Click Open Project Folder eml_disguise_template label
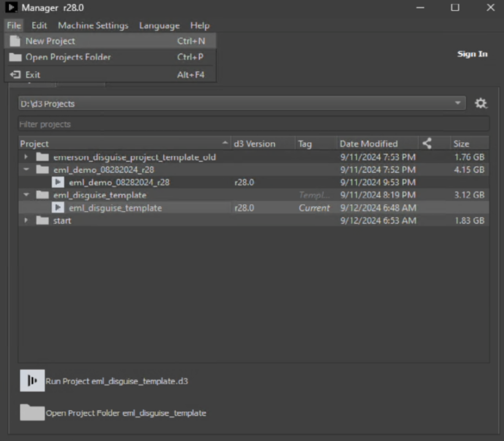 [126, 413]
